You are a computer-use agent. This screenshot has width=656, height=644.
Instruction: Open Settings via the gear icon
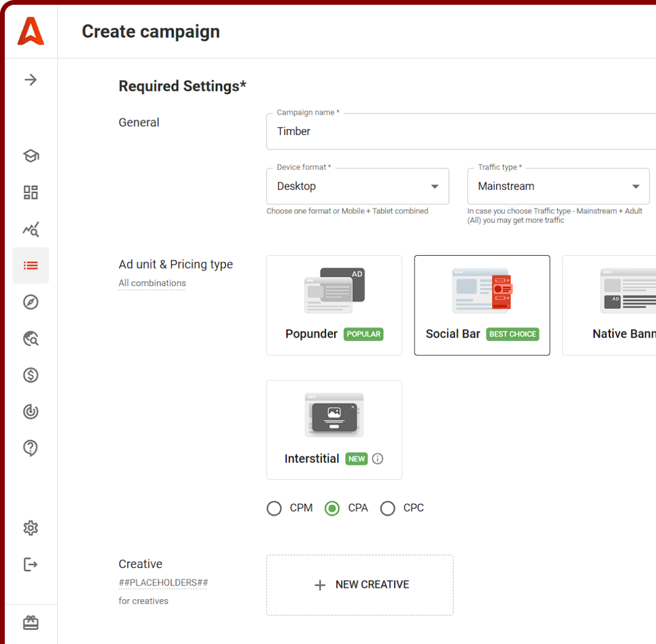[30, 528]
